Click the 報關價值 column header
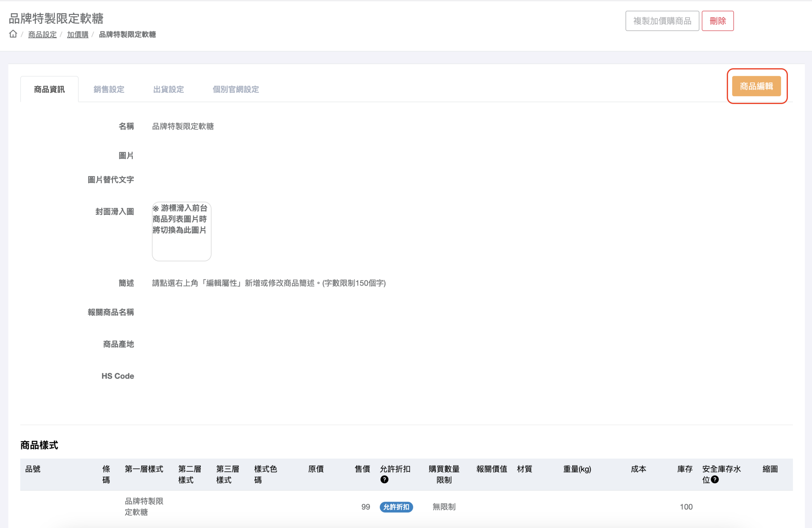Viewport: 812px width, 528px height. 492,469
